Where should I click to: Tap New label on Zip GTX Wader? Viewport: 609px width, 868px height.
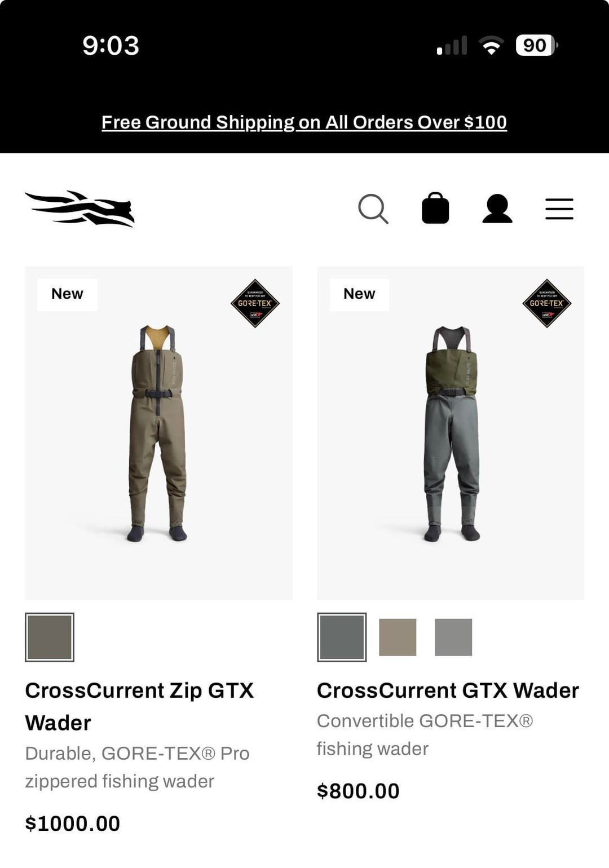67,294
